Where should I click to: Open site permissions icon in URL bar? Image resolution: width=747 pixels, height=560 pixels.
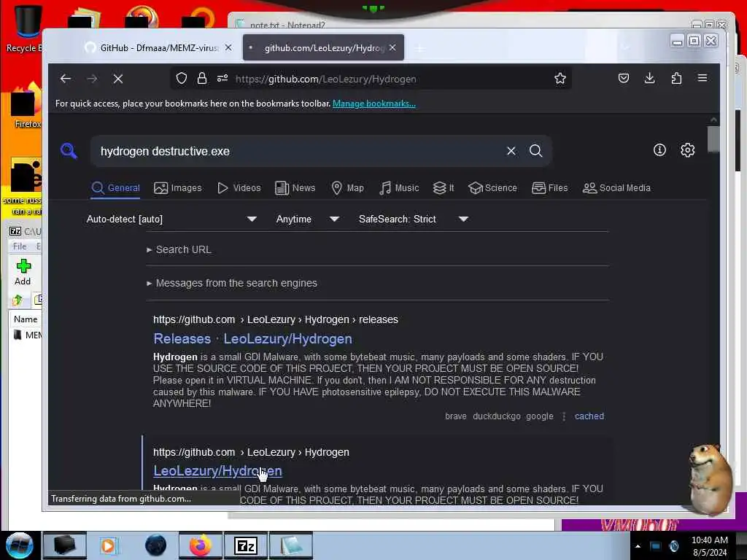click(222, 78)
